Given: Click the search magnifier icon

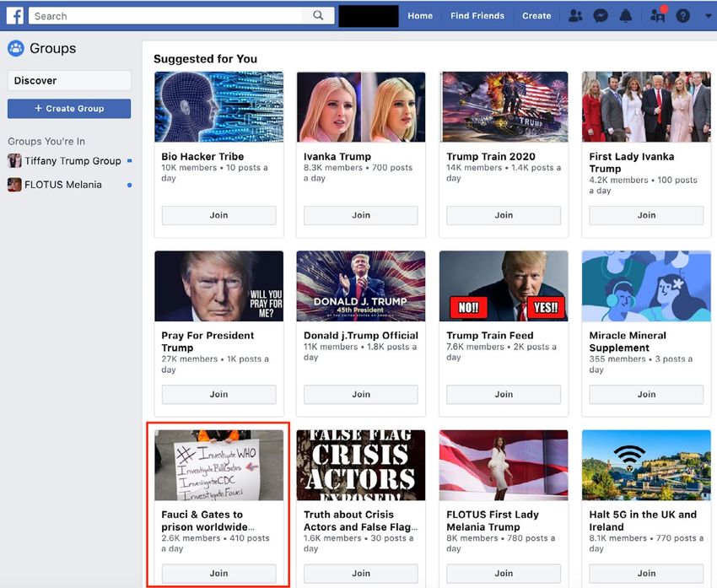Looking at the screenshot, I should tap(318, 15).
